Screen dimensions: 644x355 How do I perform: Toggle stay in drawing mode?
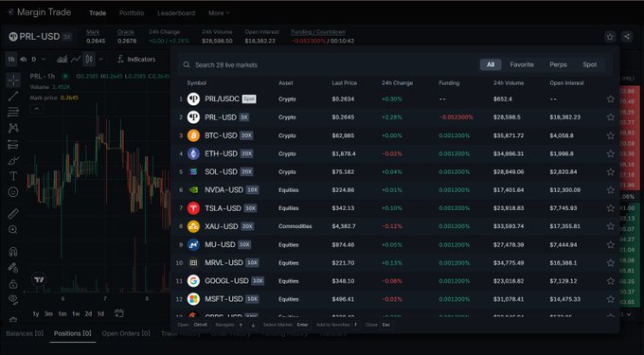point(13,268)
